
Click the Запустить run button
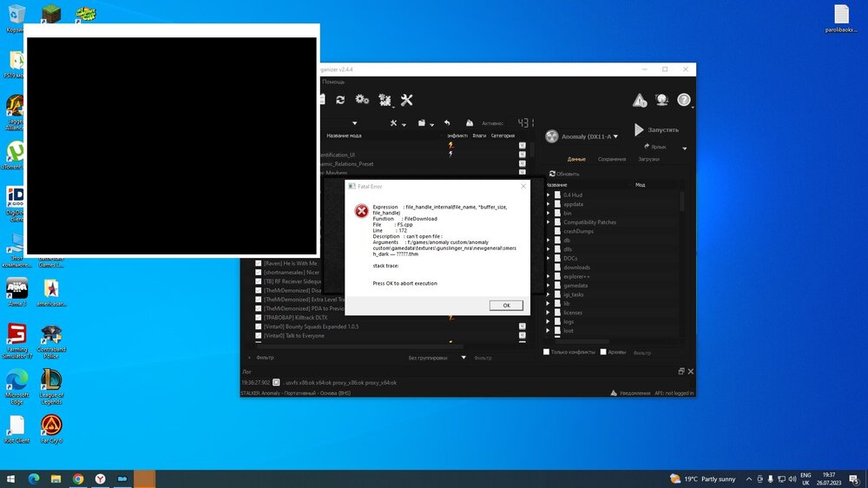656,130
